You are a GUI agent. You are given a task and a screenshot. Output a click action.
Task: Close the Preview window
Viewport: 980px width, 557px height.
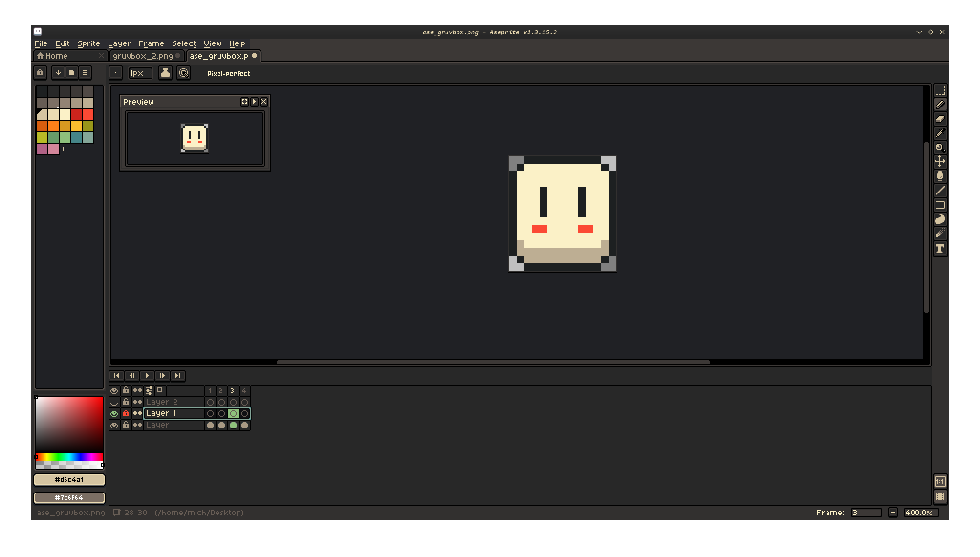(x=264, y=102)
